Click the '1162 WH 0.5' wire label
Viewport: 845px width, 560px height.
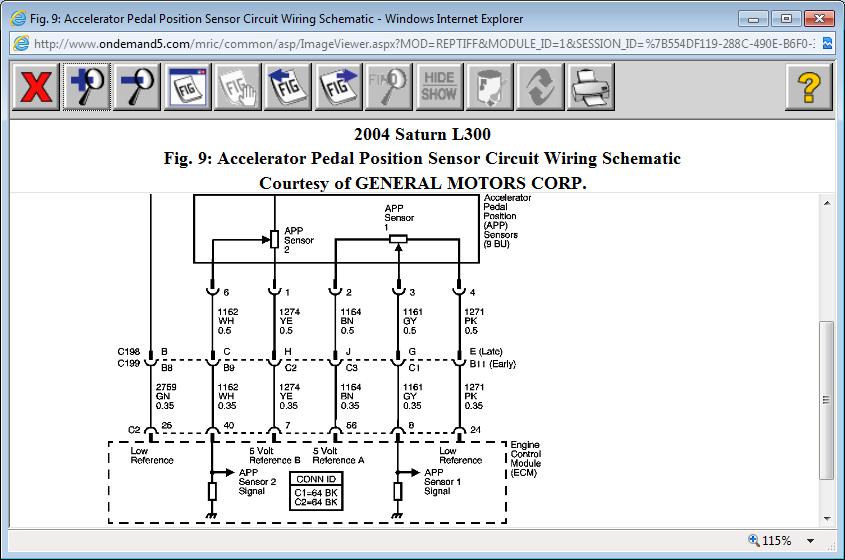pos(227,321)
